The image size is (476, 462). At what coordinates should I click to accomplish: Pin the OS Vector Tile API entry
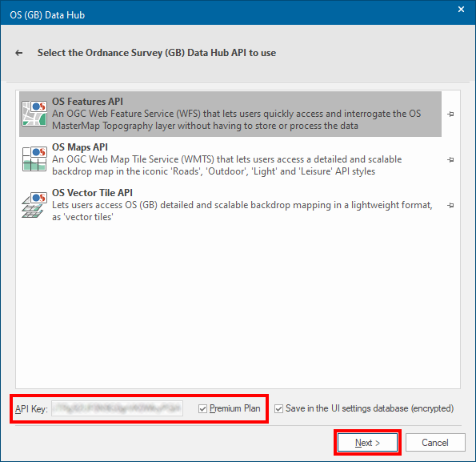coord(450,205)
